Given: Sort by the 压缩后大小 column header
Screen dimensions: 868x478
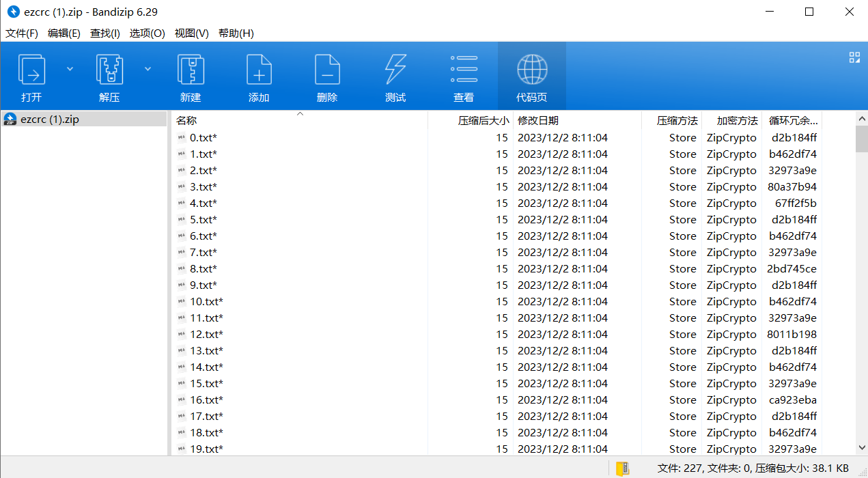Looking at the screenshot, I should point(471,120).
